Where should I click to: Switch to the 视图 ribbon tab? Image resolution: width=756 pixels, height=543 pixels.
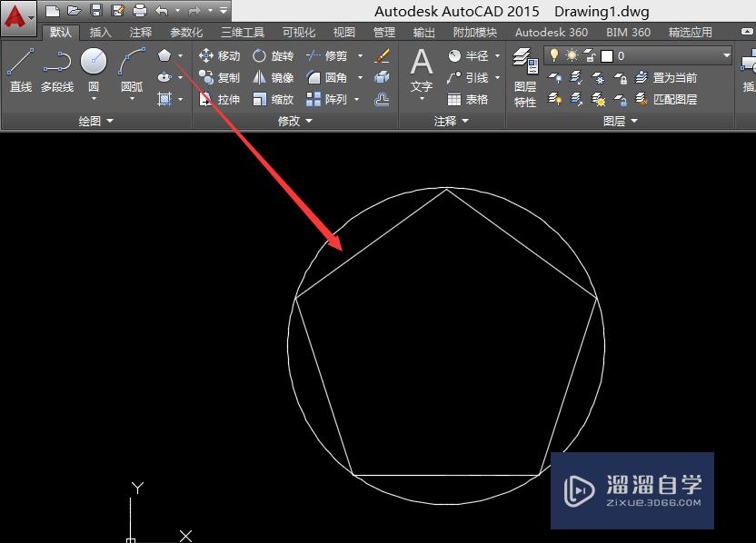tap(343, 33)
